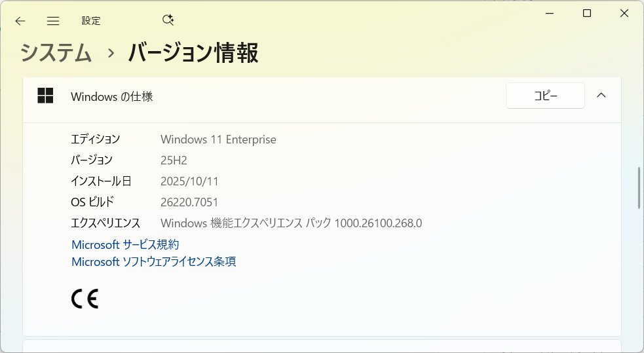Click the エクスペリエンス label
This screenshot has height=353, width=644.
tap(105, 223)
